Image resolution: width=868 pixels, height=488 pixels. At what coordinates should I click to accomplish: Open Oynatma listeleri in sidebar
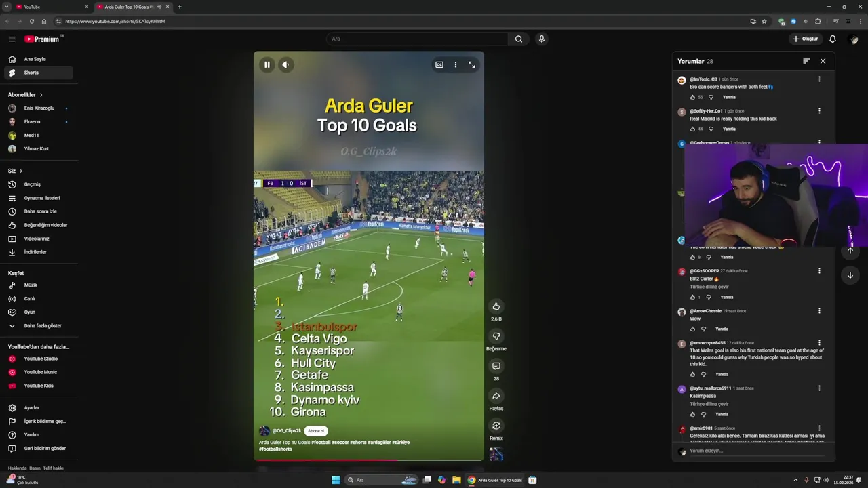pyautogui.click(x=39, y=198)
